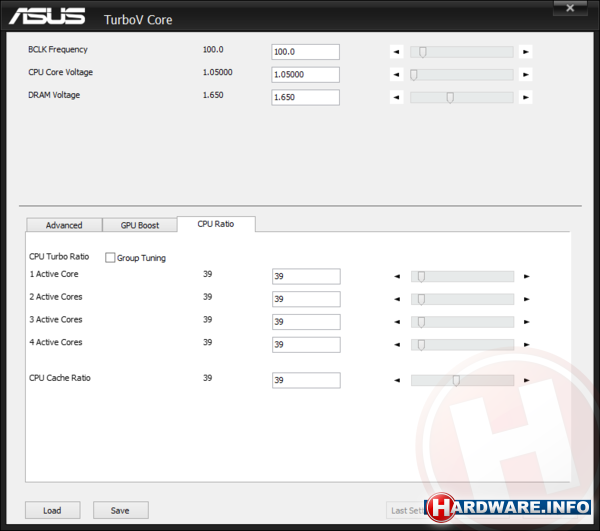Enable the Group Tuning checkbox

coord(110,257)
